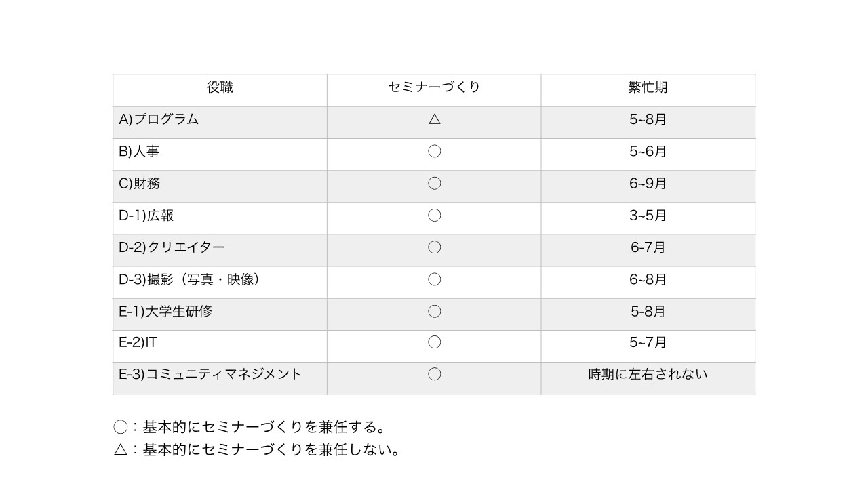Click the D-3)撮影（写真・映像）label
Viewport: 868px width, 488px height.
pos(190,279)
